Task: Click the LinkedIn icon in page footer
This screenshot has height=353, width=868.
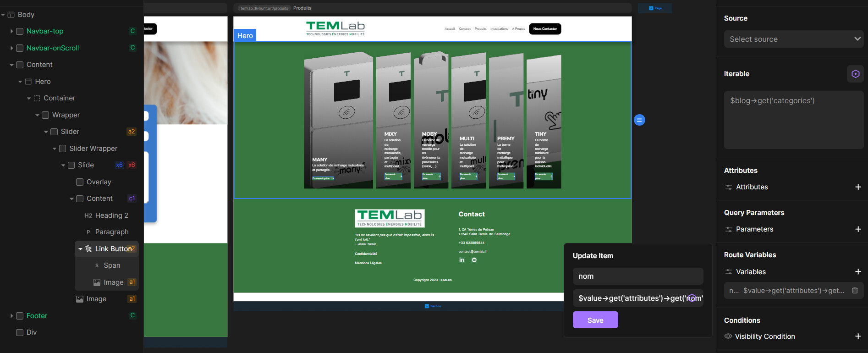Action: [x=461, y=260]
